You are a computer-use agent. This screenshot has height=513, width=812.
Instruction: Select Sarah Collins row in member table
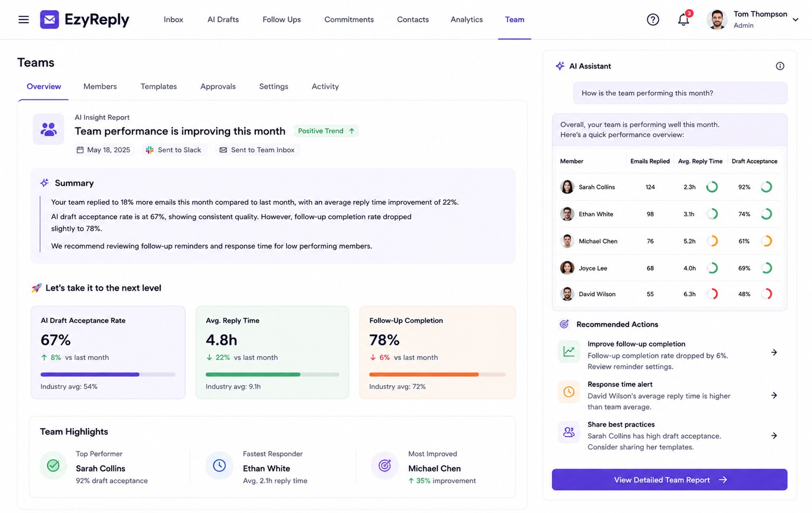coord(669,187)
